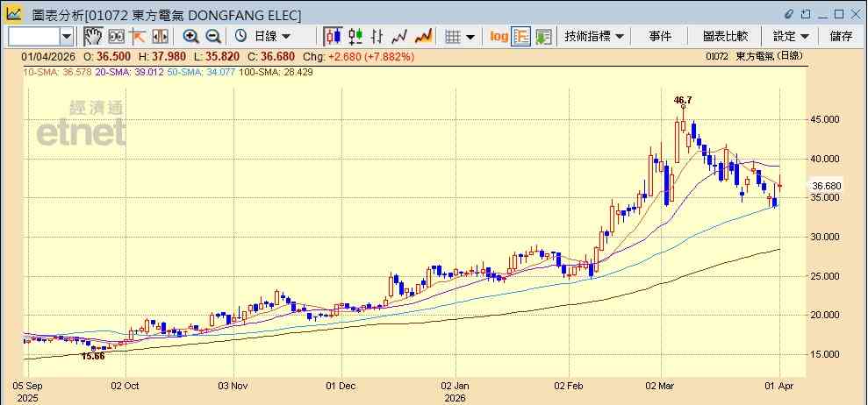Open the 技術指標 dropdown menu
Image resolution: width=868 pixels, height=405 pixels.
pyautogui.click(x=594, y=37)
